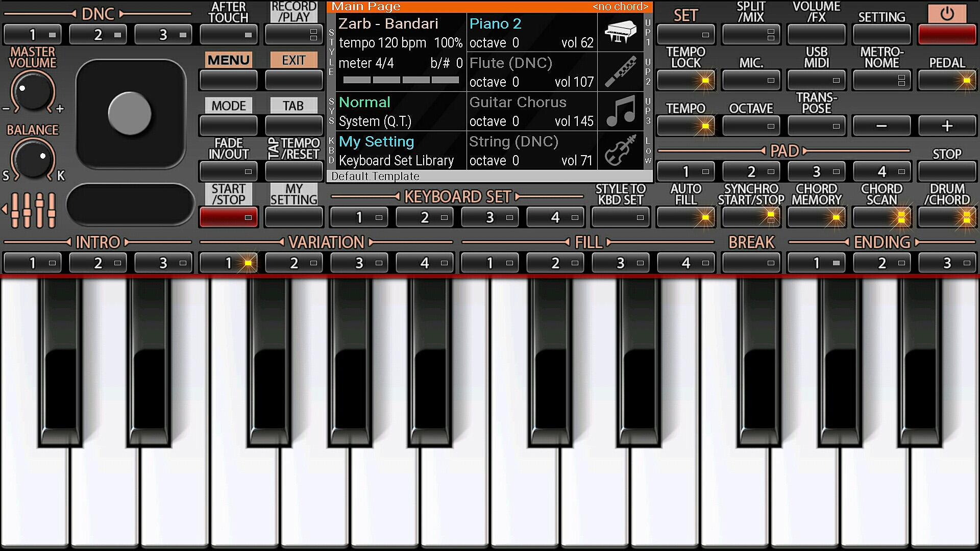Viewport: 980px width, 551px height.
Task: Open USB MIDI settings
Action: (x=816, y=80)
